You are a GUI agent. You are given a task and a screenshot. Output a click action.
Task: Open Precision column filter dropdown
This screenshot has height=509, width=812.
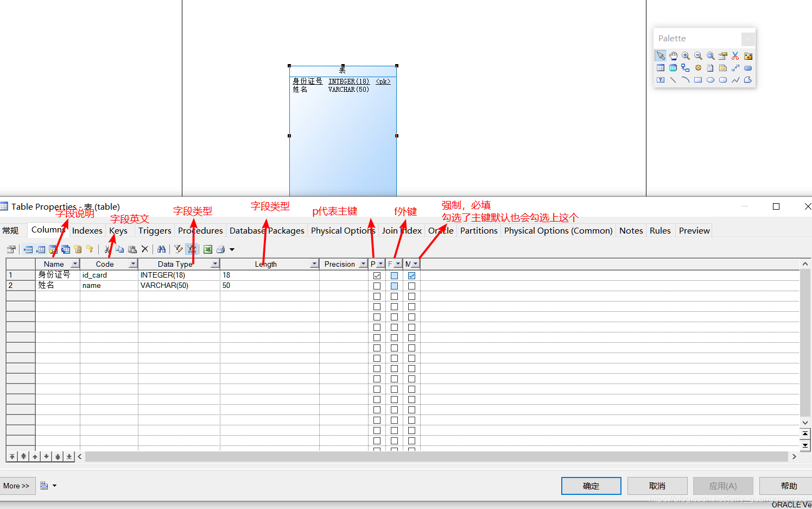[x=363, y=263]
